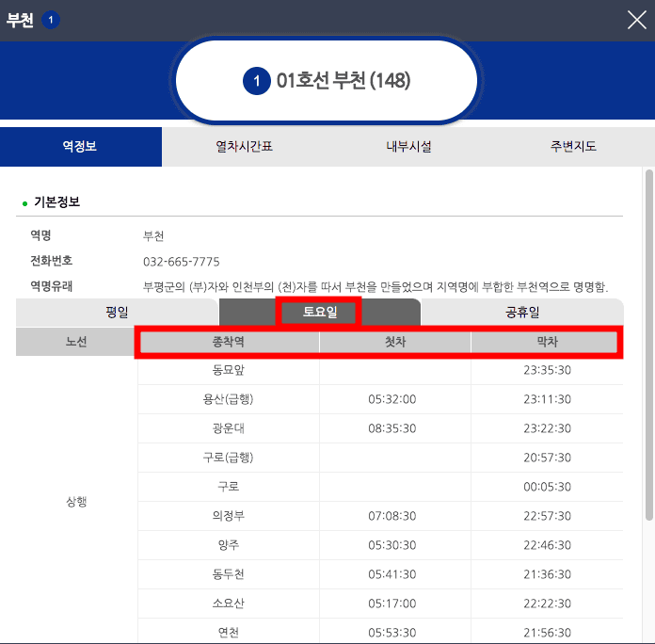Click last train time 21:36:30

pos(547,574)
